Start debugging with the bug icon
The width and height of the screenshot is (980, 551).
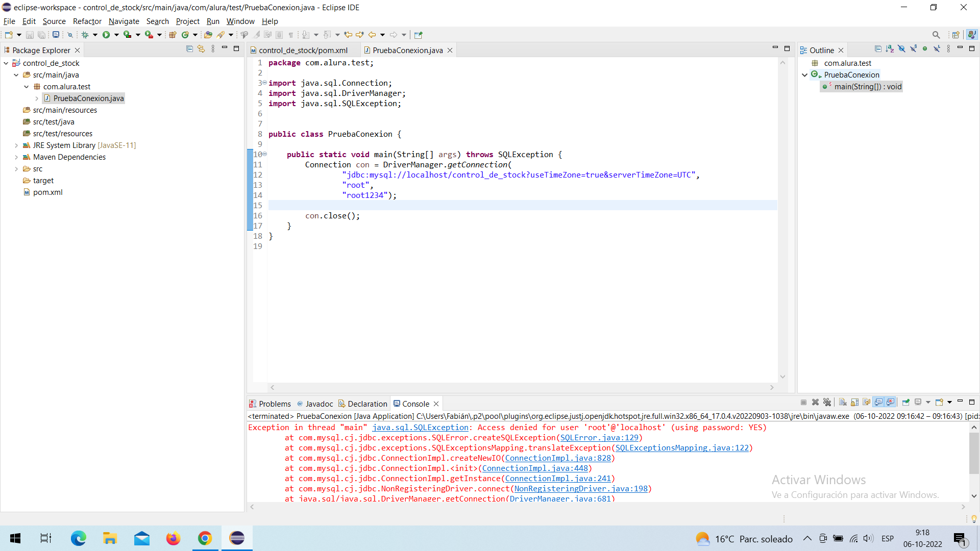85,35
